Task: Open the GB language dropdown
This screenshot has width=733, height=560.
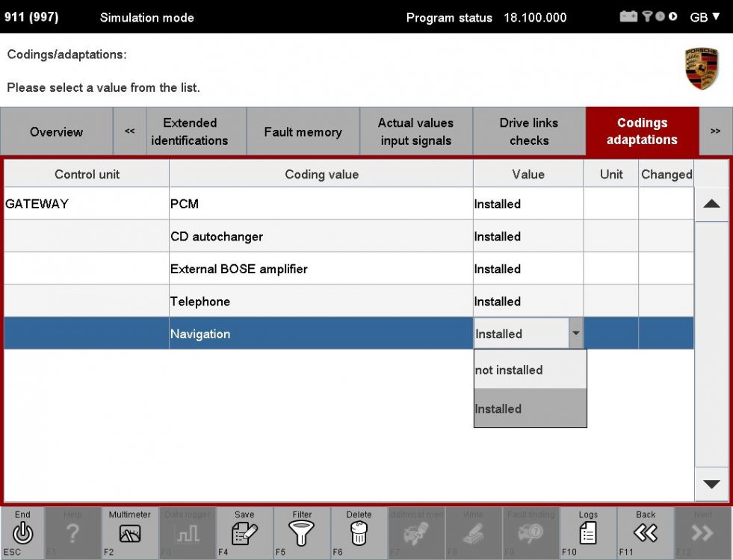Action: click(705, 17)
